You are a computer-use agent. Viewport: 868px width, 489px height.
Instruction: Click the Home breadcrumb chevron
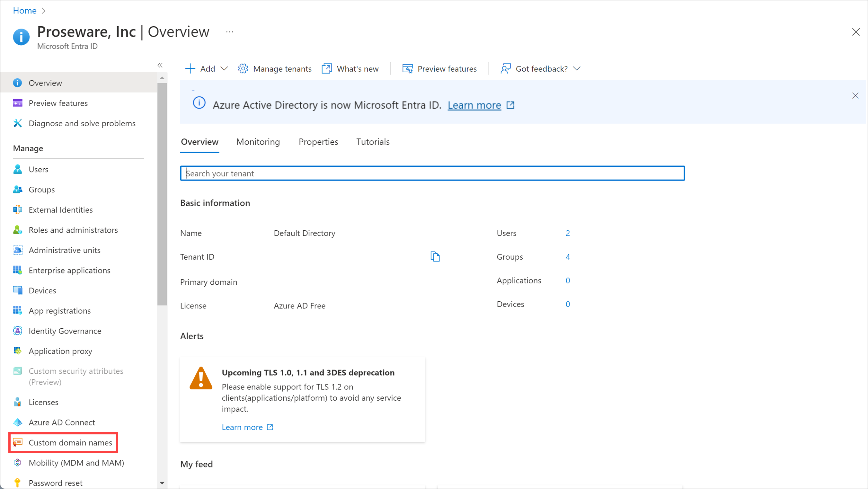(x=43, y=11)
